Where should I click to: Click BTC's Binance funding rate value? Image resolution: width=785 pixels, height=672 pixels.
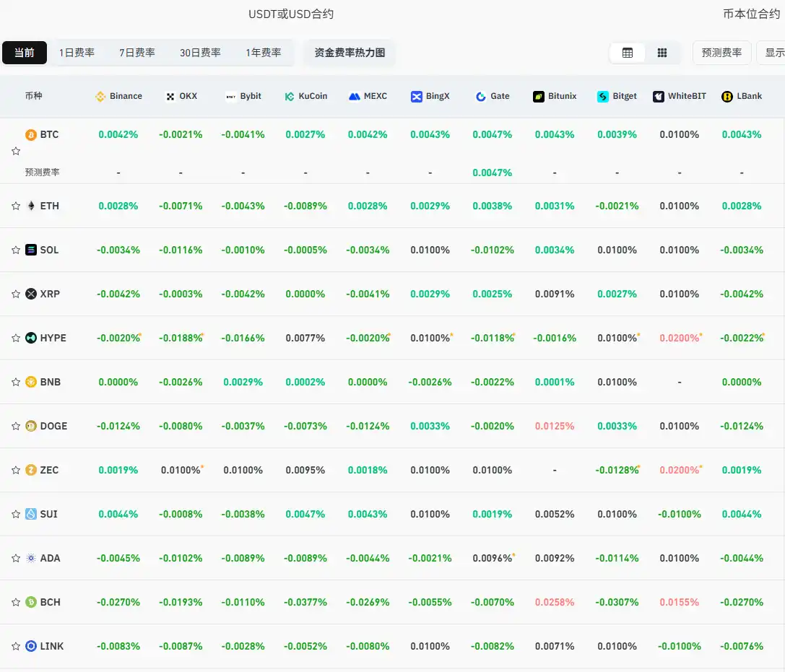pos(118,134)
